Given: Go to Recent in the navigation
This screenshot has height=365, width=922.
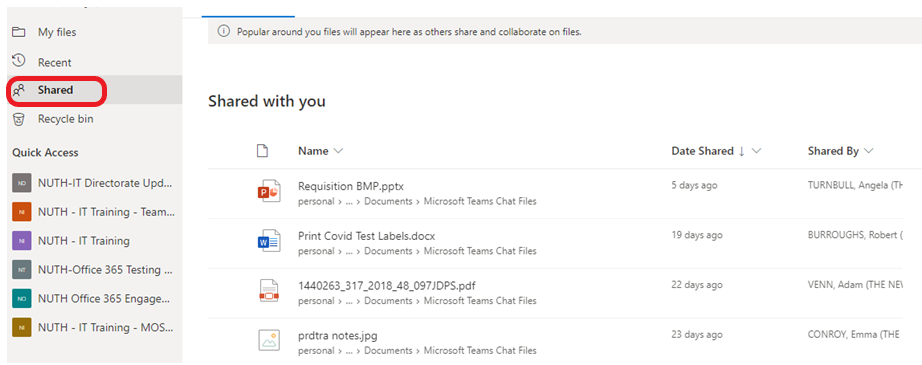Looking at the screenshot, I should click(x=55, y=62).
